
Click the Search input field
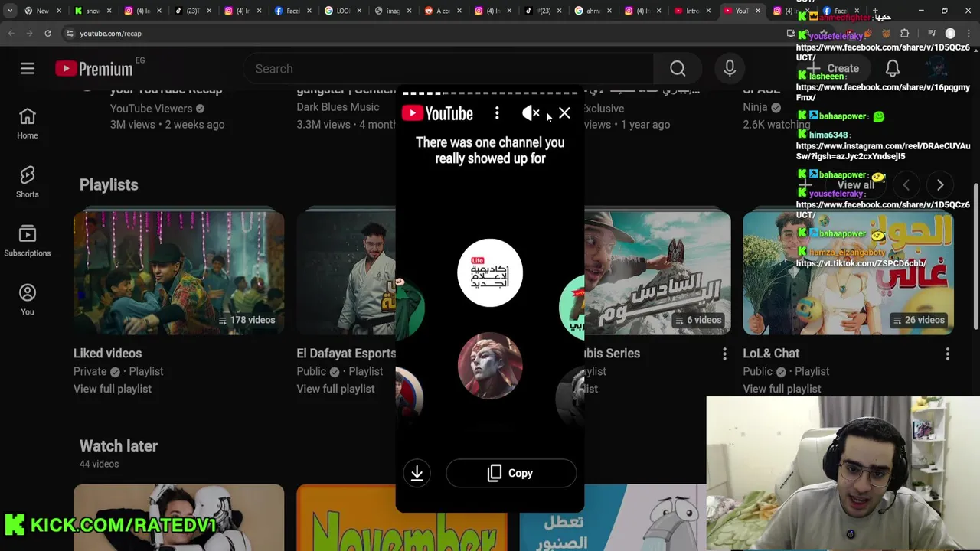point(448,69)
